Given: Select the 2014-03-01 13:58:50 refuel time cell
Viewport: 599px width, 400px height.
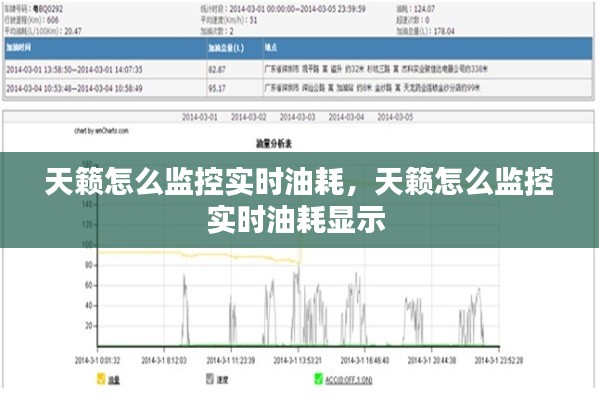Looking at the screenshot, I should (74, 70).
